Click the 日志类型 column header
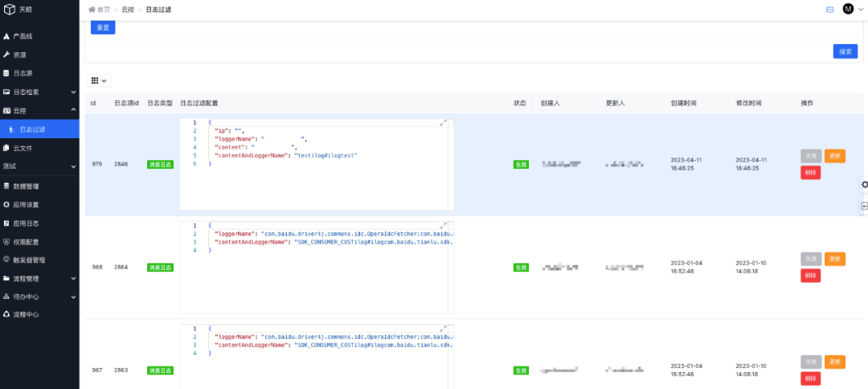The width and height of the screenshot is (868, 389). pos(160,104)
